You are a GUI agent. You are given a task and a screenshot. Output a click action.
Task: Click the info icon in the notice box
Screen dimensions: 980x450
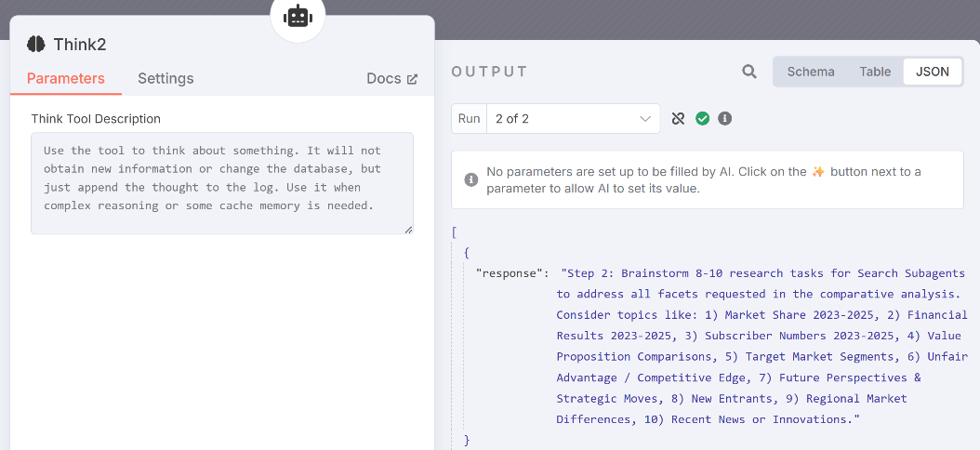coord(471,180)
